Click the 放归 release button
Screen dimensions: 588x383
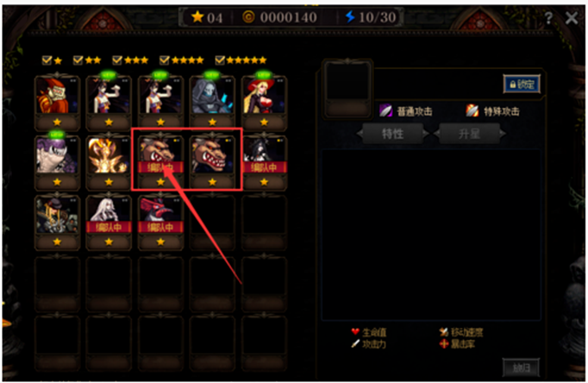coord(522,367)
